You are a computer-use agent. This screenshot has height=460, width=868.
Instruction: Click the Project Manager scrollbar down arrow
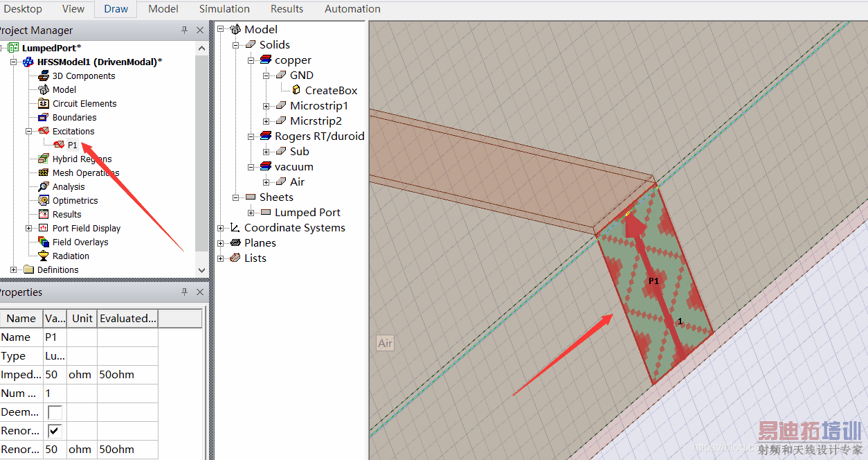click(201, 270)
